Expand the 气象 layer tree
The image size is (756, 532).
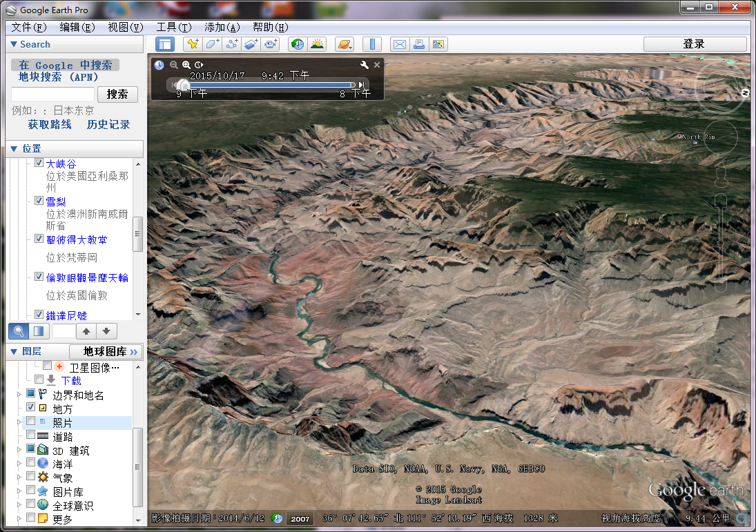pyautogui.click(x=19, y=477)
